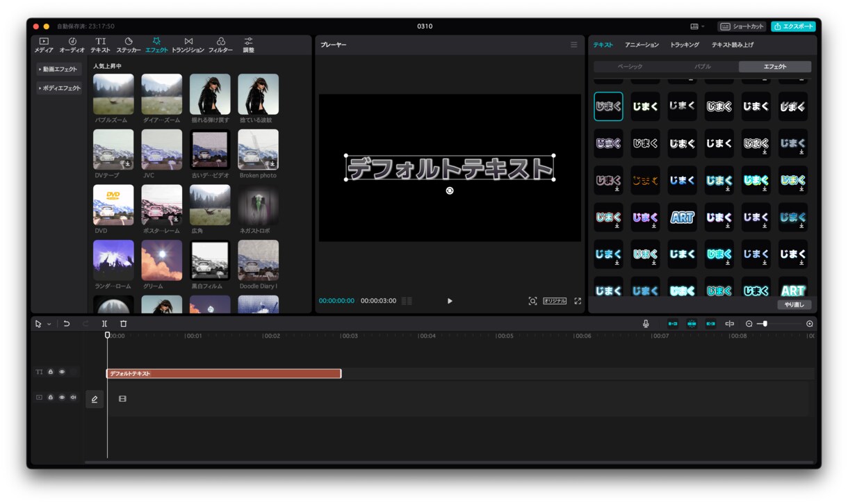The height and width of the screenshot is (504, 848).
Task: Open the selection tool dropdown arrow
Action: coord(49,324)
